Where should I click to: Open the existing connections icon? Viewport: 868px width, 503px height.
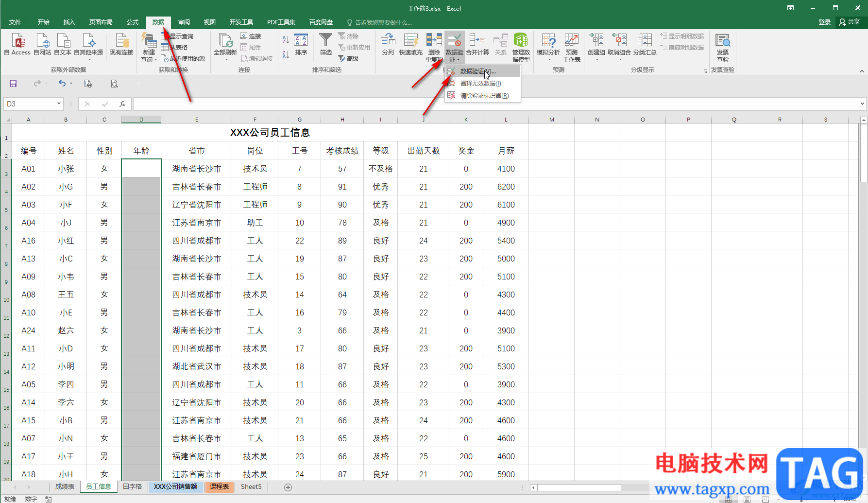click(x=121, y=44)
